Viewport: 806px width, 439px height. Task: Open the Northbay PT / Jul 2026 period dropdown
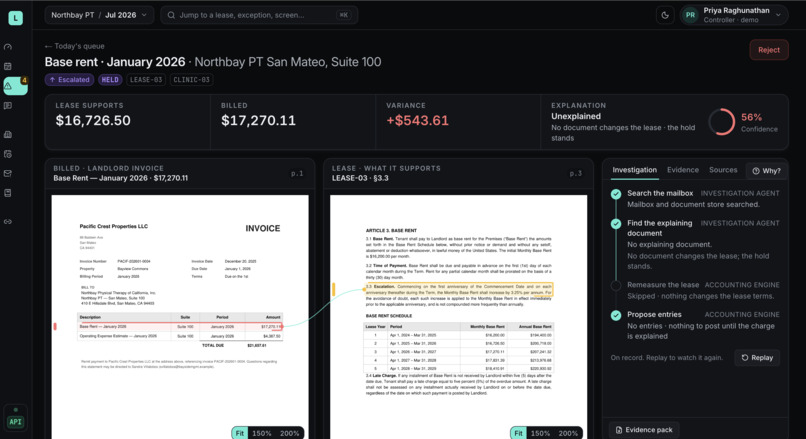click(99, 15)
